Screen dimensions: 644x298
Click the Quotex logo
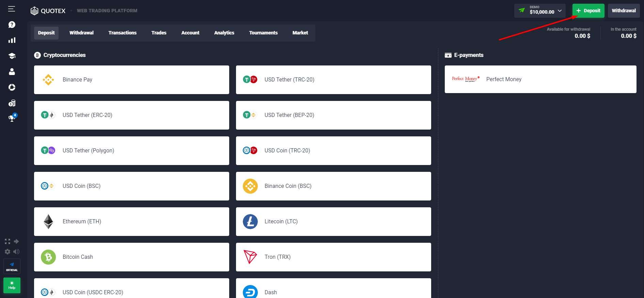click(x=48, y=11)
